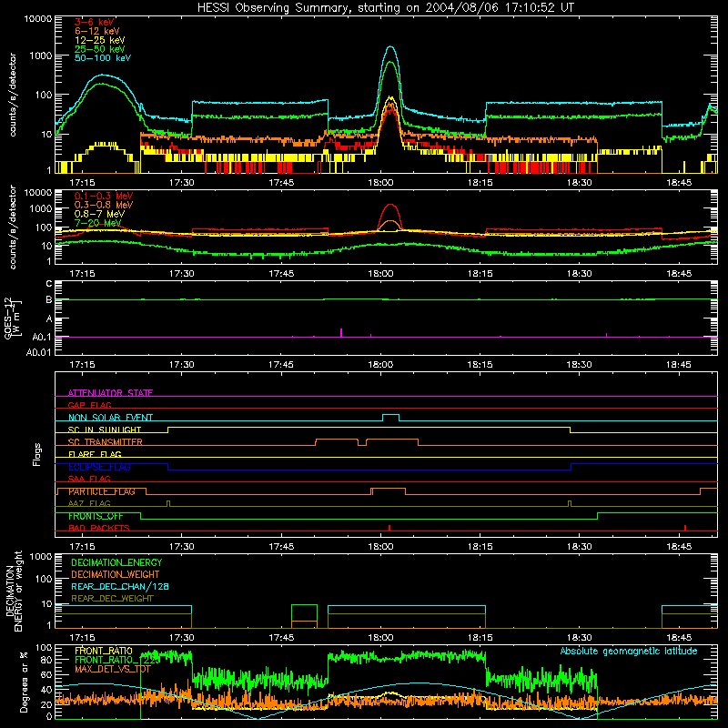Select the 3-6 keV legend label
728x728 pixels.
[95, 22]
